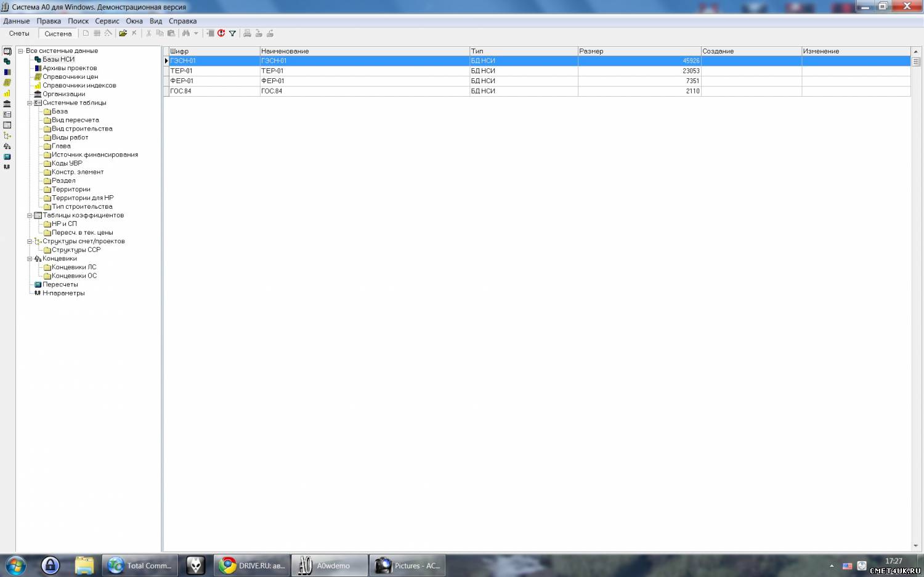Viewport: 924px width, 577px height.
Task: Click the Пересчеты calculator icon in the vertical strip
Action: pos(7,156)
